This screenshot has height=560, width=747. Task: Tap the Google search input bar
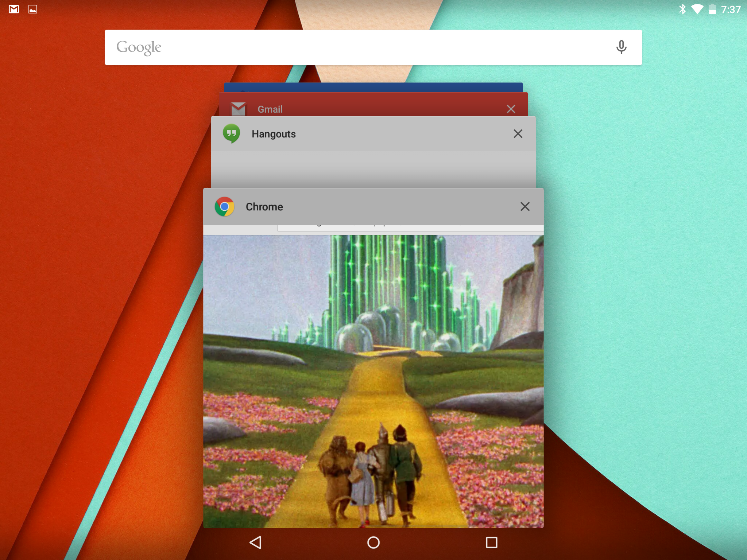(365, 47)
